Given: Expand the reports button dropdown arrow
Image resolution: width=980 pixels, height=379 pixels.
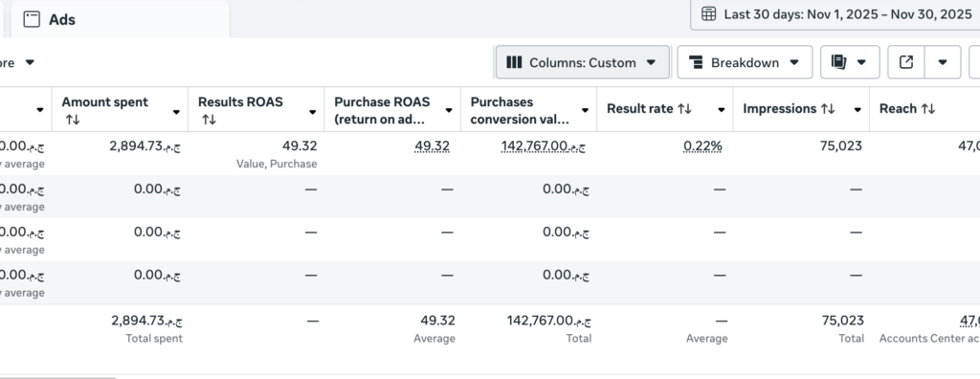Looking at the screenshot, I should point(861,62).
